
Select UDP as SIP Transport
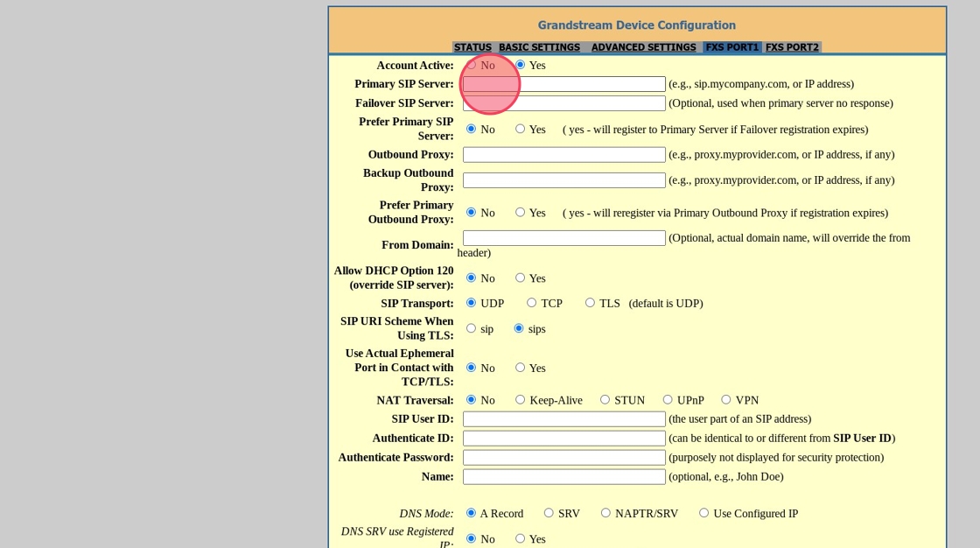(x=472, y=303)
